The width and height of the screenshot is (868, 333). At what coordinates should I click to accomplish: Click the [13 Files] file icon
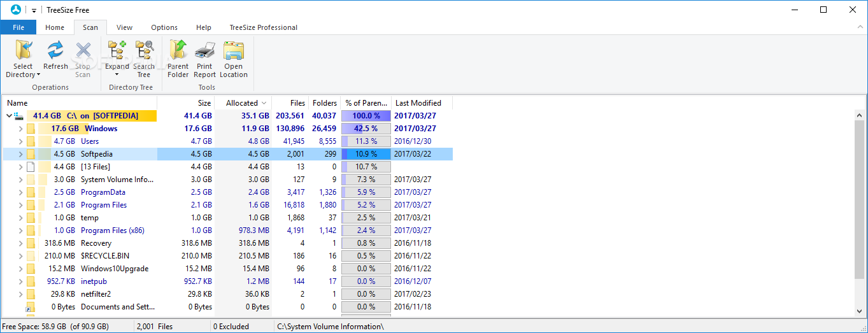coord(30,167)
